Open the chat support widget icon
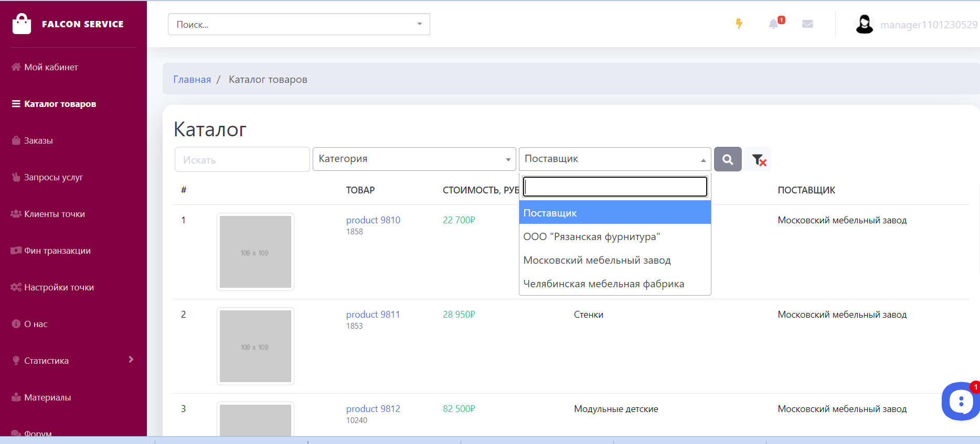This screenshot has width=980, height=444. coord(960,402)
